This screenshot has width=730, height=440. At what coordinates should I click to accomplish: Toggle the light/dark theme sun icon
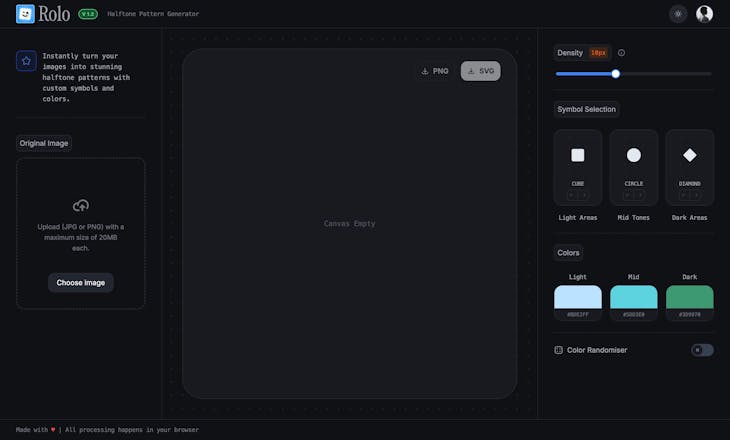click(x=678, y=14)
